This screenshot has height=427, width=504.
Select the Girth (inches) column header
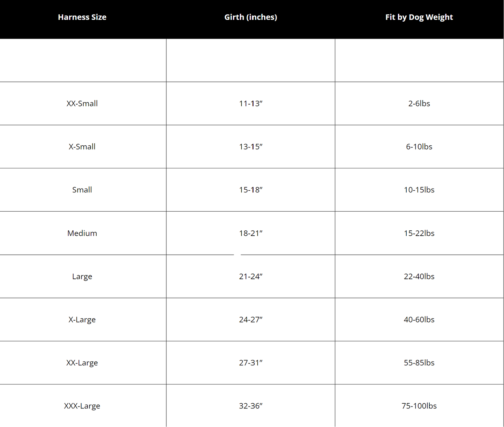pos(251,17)
